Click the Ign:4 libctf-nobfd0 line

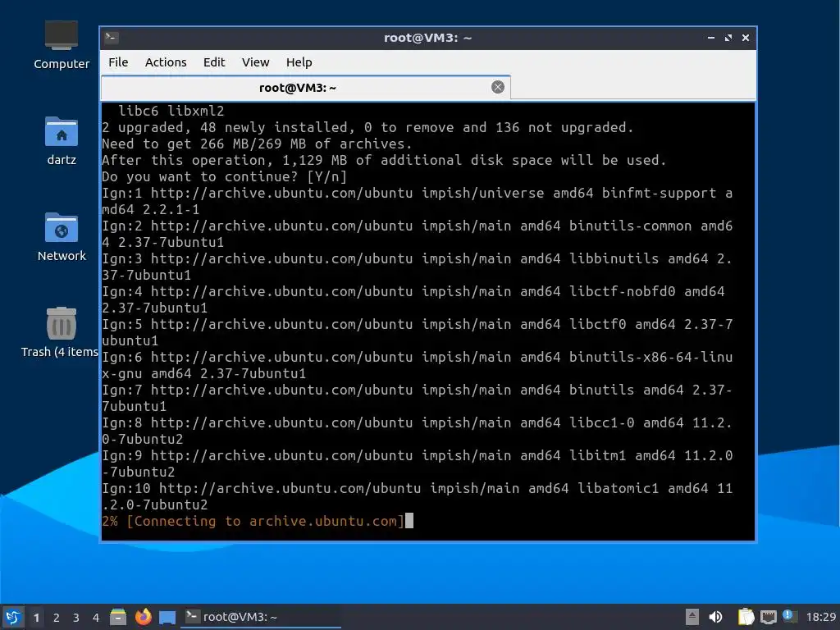click(x=413, y=299)
